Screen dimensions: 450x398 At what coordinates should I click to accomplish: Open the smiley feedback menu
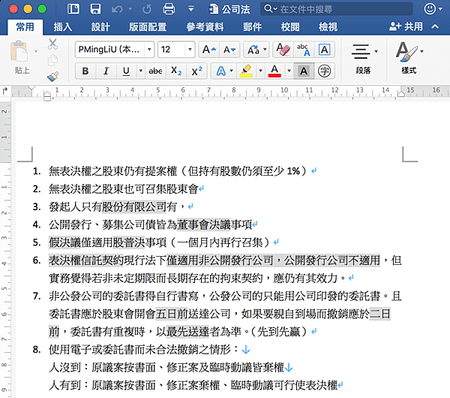pyautogui.click(x=433, y=9)
